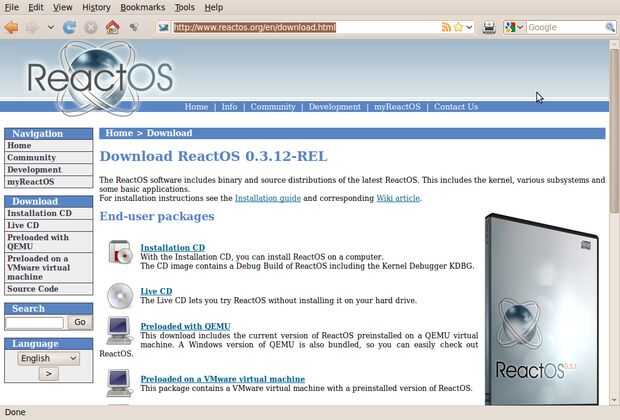Open the Installation CD download link
The image size is (620, 420).
[x=173, y=248]
